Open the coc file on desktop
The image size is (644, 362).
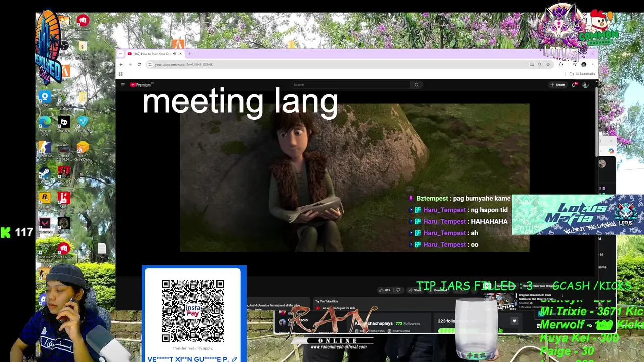click(102, 251)
